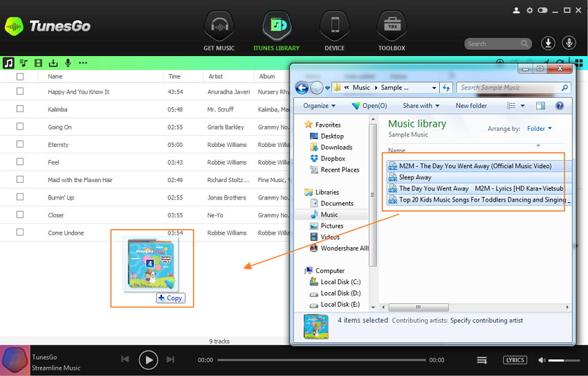Check the Going On track checkbox
This screenshot has width=588, height=376.
(x=20, y=127)
